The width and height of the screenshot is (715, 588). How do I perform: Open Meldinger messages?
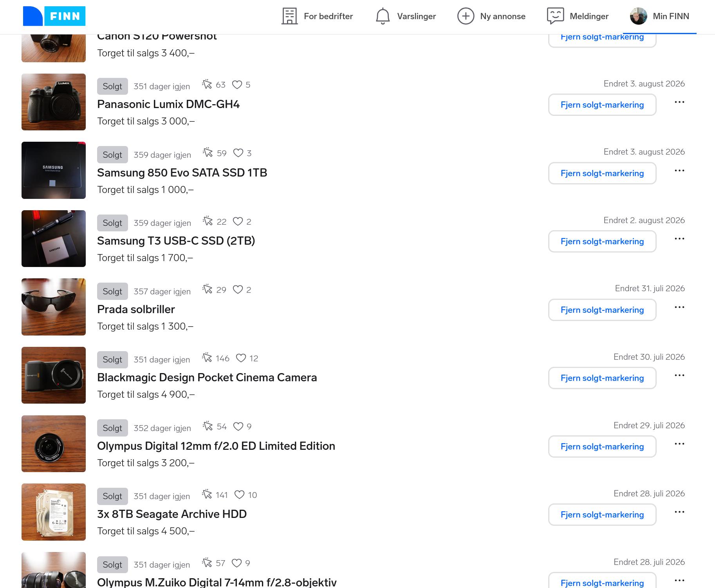[x=578, y=16]
